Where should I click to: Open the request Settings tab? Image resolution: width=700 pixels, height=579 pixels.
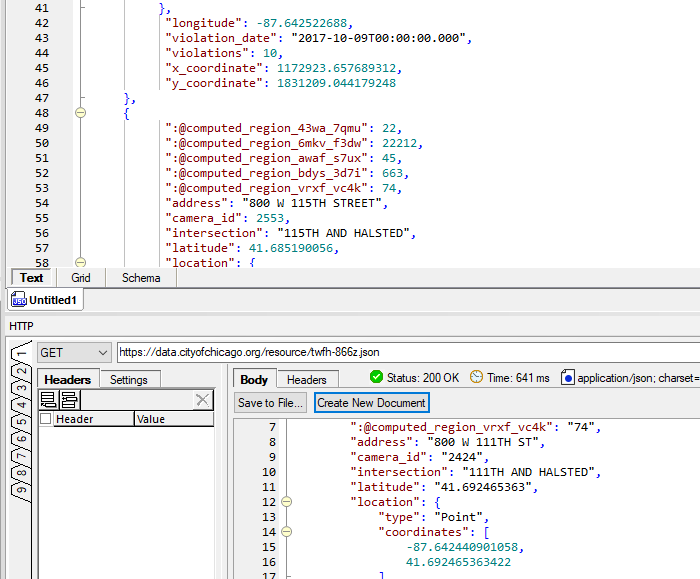128,380
